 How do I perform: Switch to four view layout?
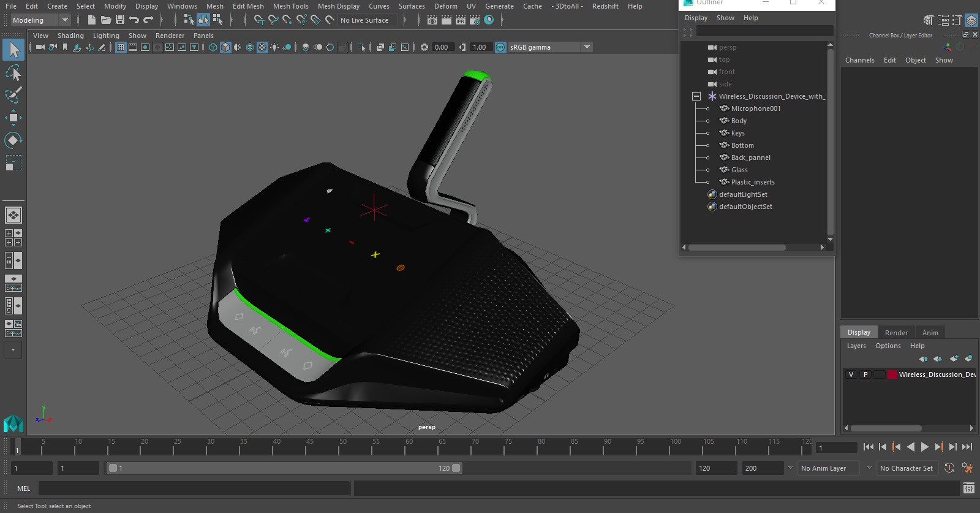pyautogui.click(x=13, y=238)
